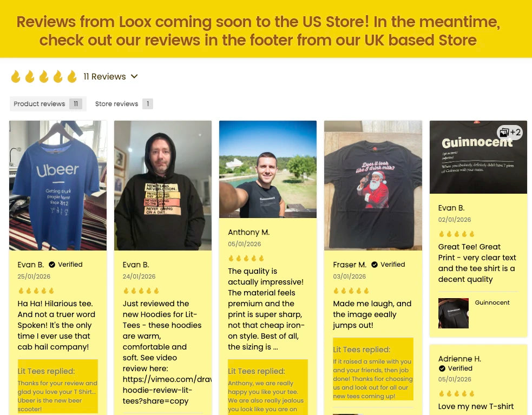The height and width of the screenshot is (415, 532).
Task: Click the overall flame star rating
Action: coord(44,77)
